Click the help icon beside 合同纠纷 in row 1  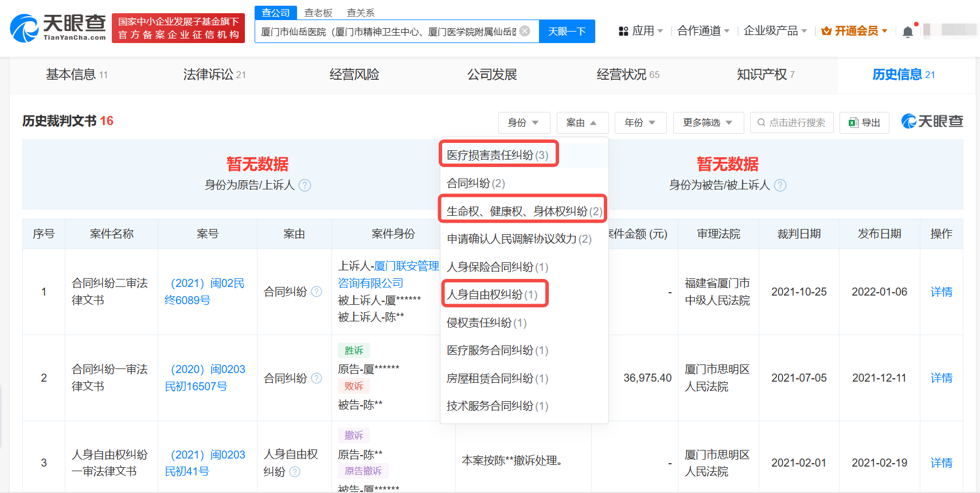click(x=317, y=292)
